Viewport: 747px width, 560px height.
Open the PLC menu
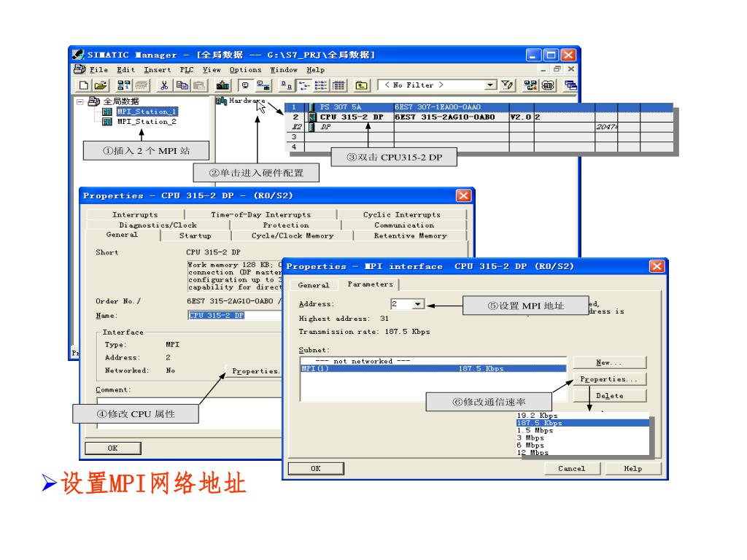[186, 69]
